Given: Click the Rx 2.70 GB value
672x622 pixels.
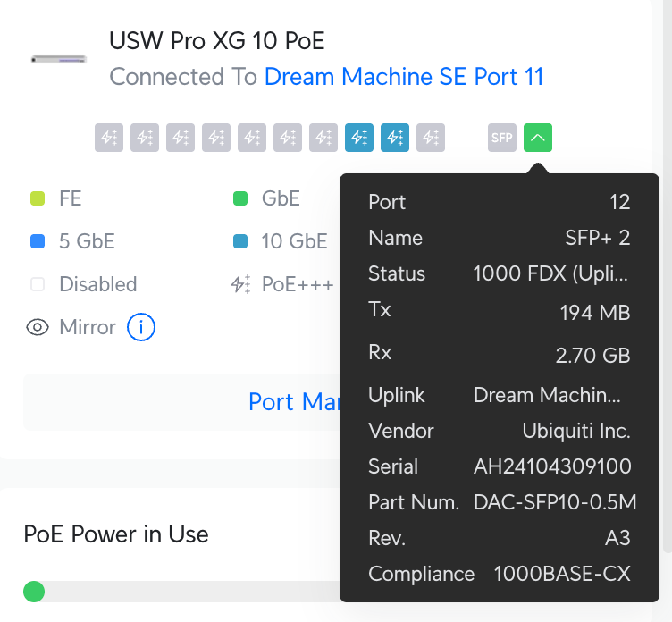Looking at the screenshot, I should 593,356.
